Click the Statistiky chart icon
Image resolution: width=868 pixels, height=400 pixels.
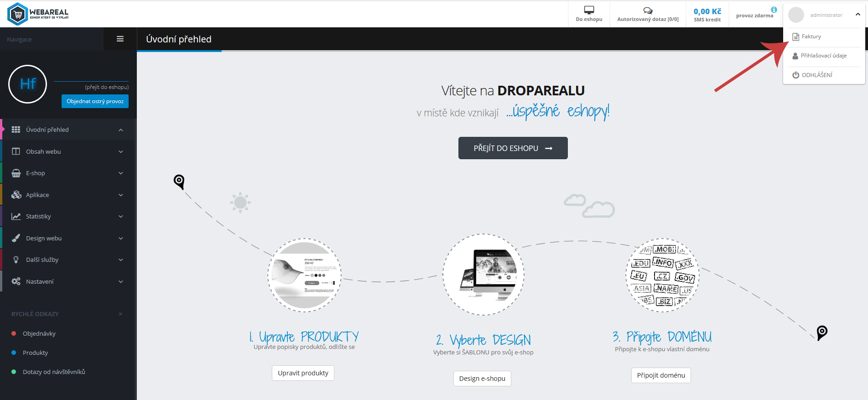pyautogui.click(x=16, y=216)
